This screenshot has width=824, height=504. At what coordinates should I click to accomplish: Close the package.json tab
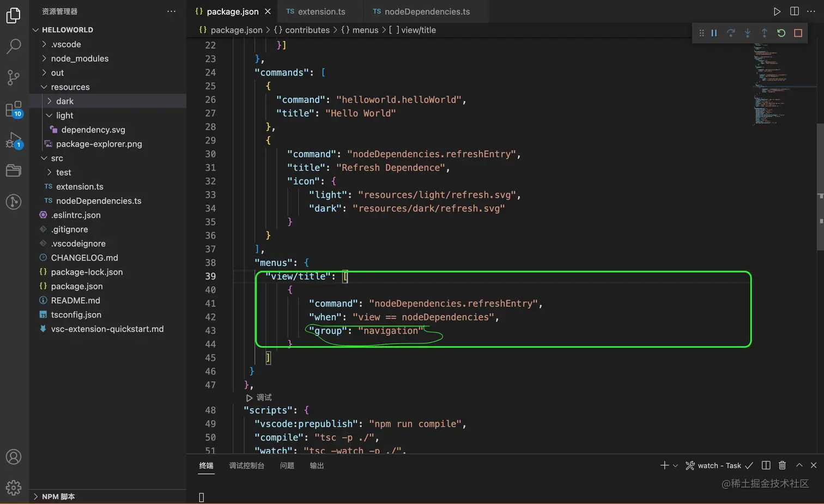pos(268,11)
